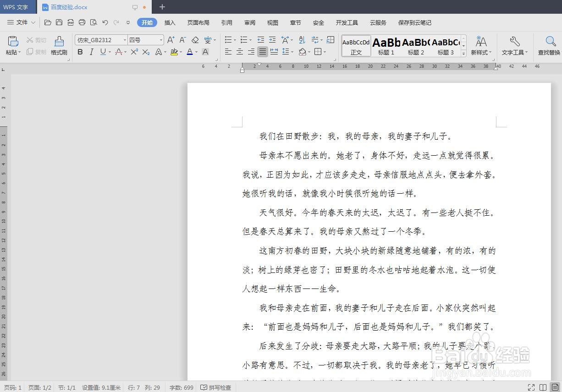
Task: Click the sort A-Z icon
Action: point(302,40)
